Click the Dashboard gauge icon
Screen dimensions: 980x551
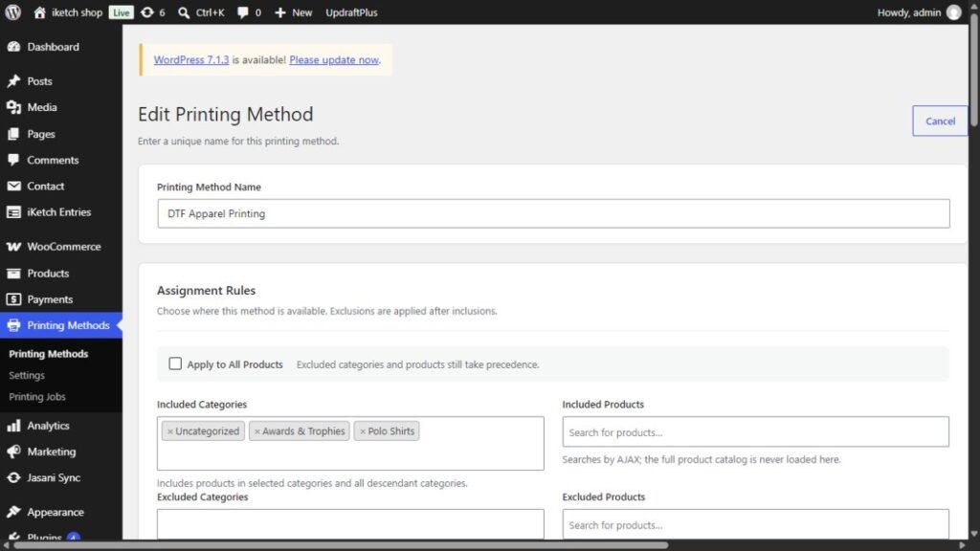[x=13, y=47]
